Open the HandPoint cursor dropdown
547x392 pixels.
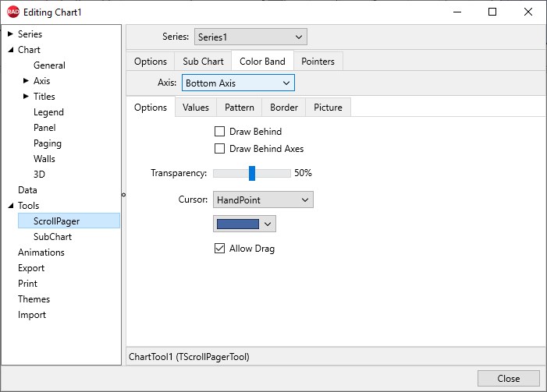click(264, 200)
